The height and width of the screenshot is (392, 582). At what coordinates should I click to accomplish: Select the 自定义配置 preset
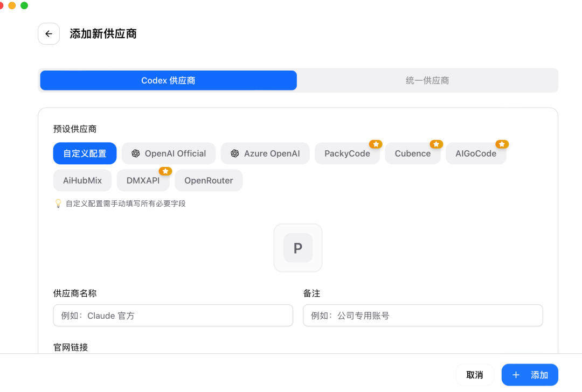[85, 153]
